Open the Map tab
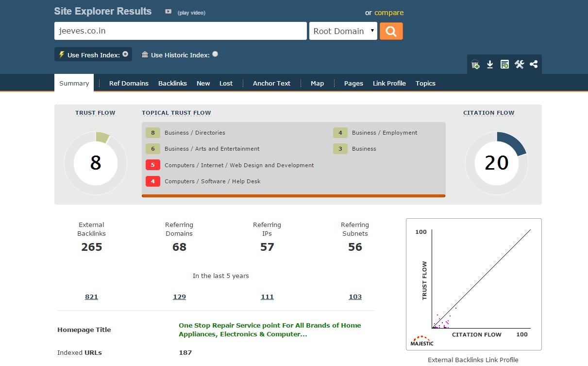This screenshot has height=366, width=588. pos(317,83)
